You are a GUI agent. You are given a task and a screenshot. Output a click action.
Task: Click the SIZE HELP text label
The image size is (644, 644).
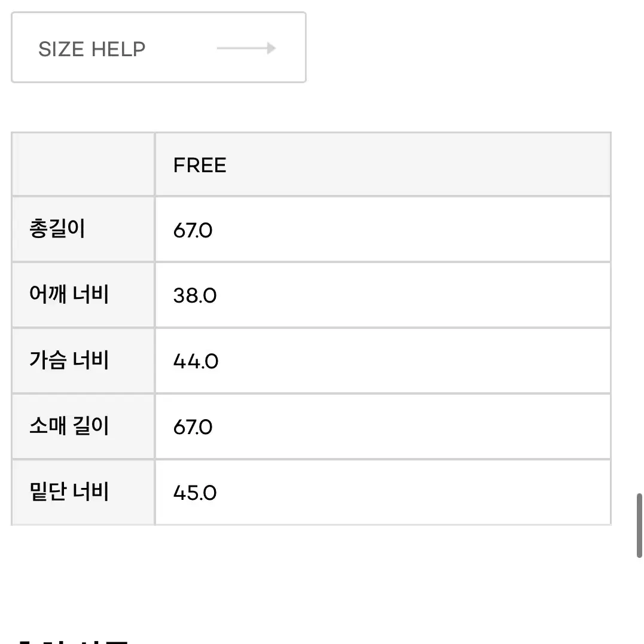[x=92, y=49]
